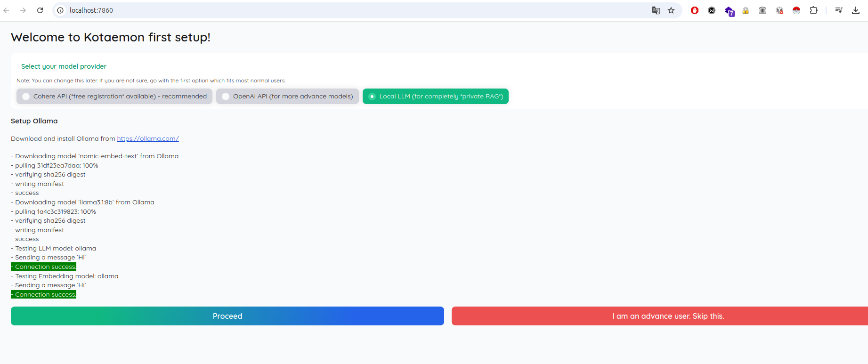Click the 'Select your model provider' label
This screenshot has height=364, width=868.
(64, 66)
